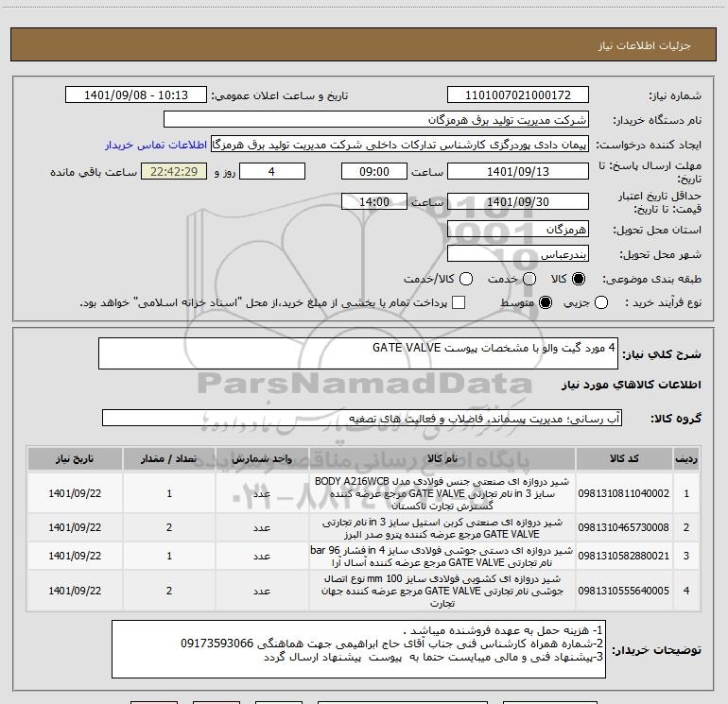Select the خدمت radio button
This screenshot has height=704, width=728.
529,279
